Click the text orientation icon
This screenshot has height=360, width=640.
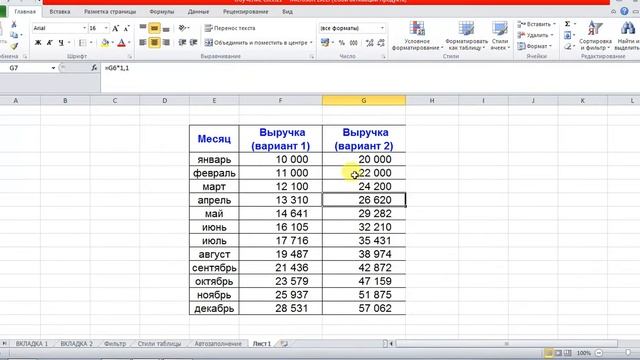point(182,28)
